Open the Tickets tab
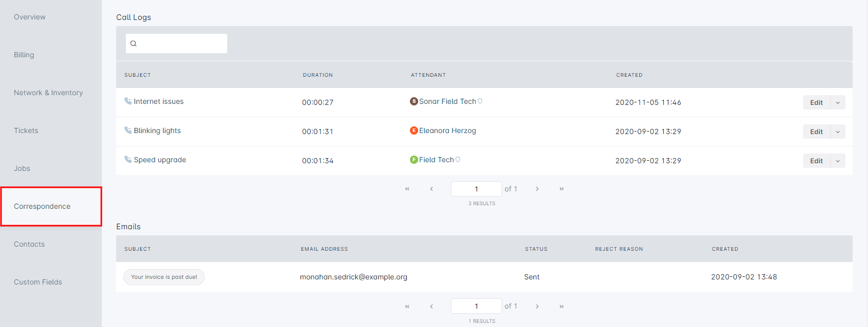The width and height of the screenshot is (868, 327). [x=26, y=130]
